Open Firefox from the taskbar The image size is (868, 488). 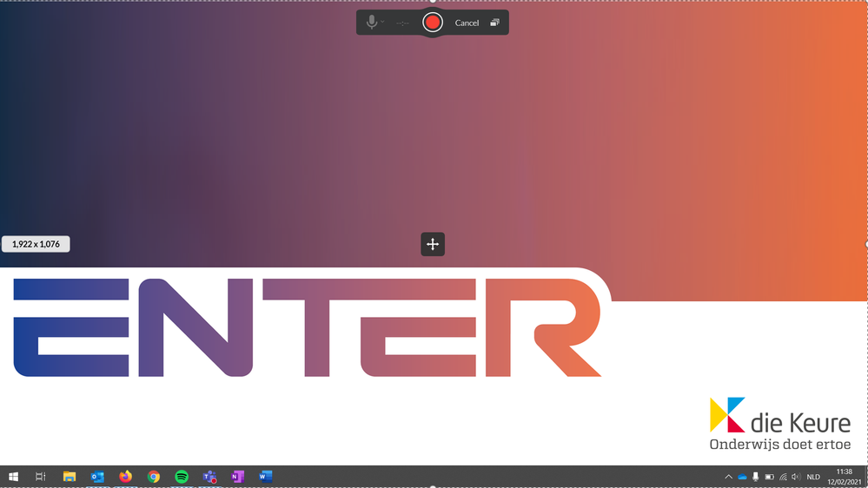pos(126,477)
